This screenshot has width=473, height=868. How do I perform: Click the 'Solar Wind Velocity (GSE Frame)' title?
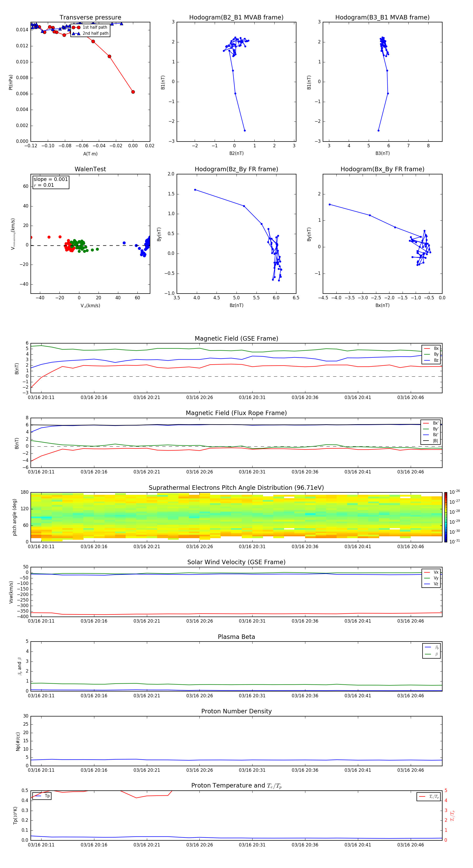tap(236, 562)
